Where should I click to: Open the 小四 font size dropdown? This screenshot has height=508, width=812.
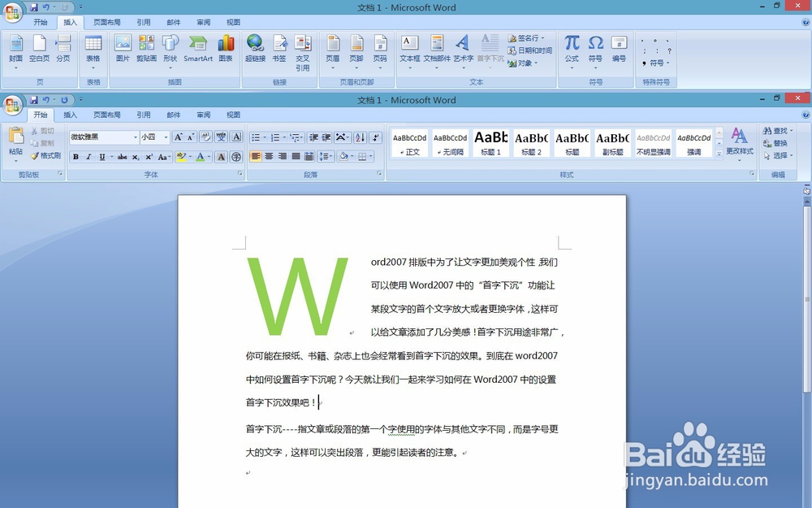pyautogui.click(x=166, y=137)
